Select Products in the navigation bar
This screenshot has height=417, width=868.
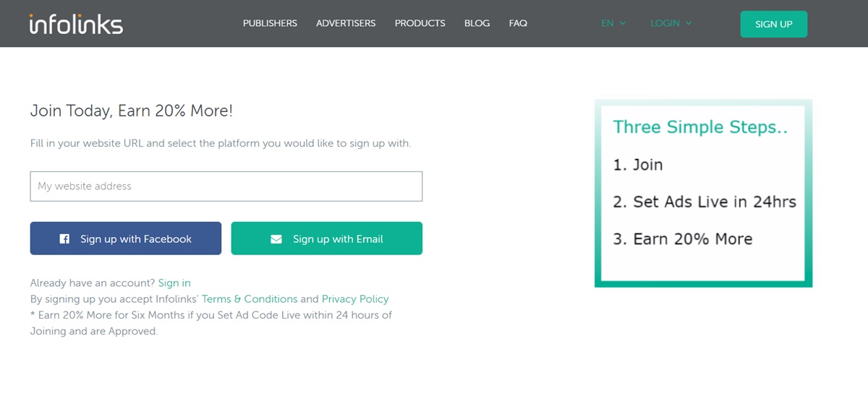pos(420,23)
